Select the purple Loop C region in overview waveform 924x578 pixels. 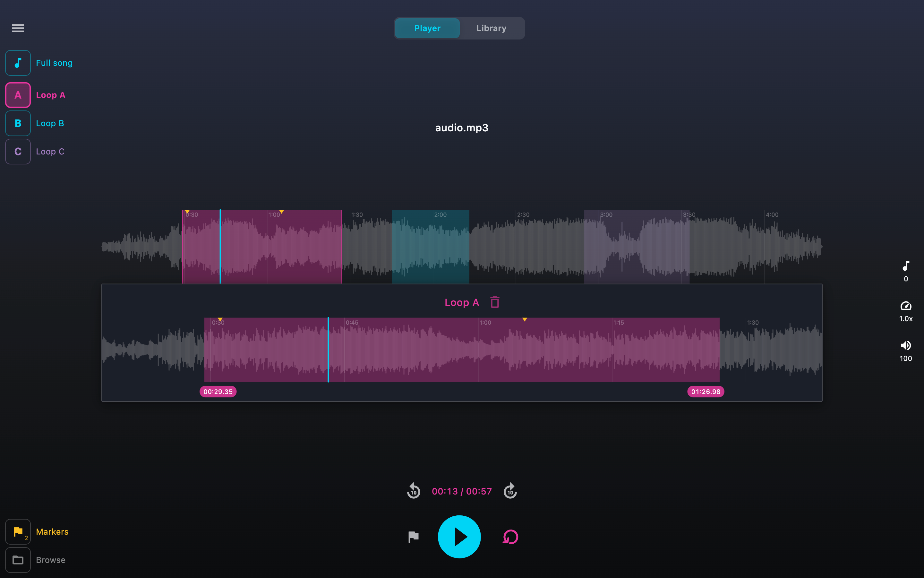(x=637, y=247)
